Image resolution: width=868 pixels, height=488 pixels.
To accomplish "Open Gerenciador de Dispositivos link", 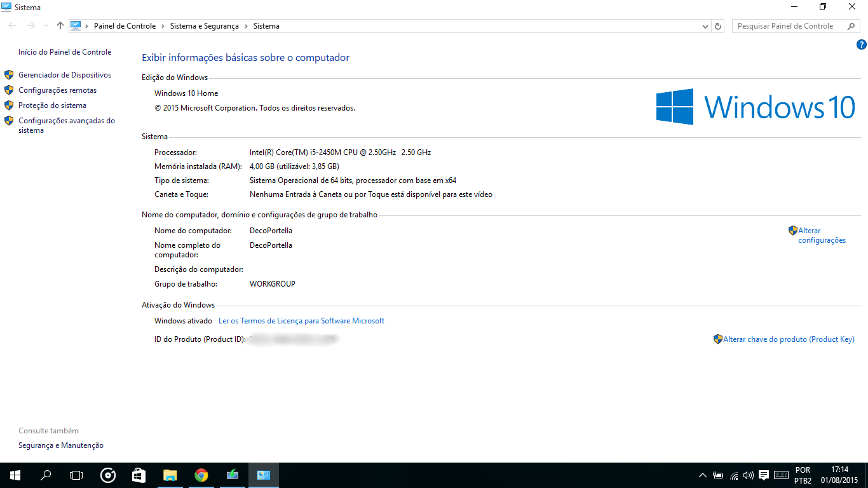I will pyautogui.click(x=65, y=75).
